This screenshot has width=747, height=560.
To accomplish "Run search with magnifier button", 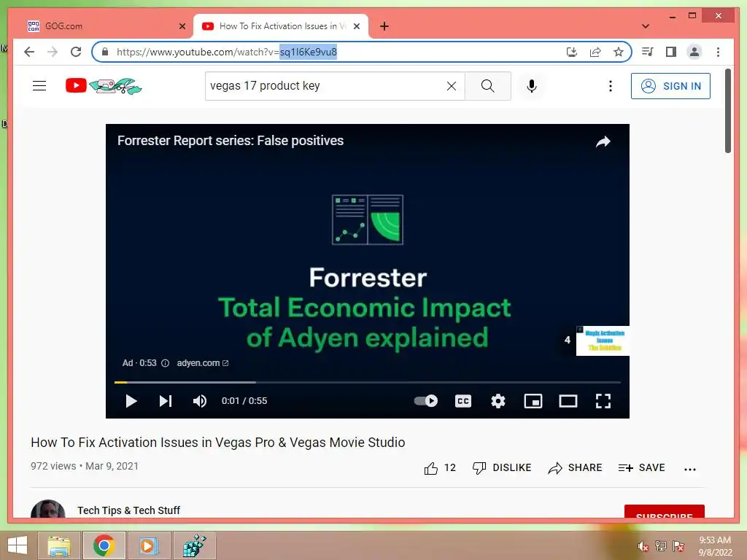I will tap(487, 86).
